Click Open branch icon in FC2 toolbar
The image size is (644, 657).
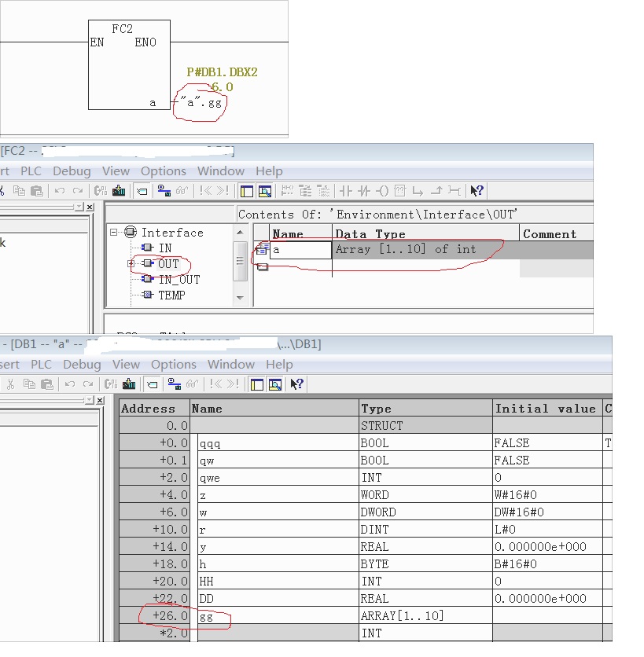click(418, 192)
